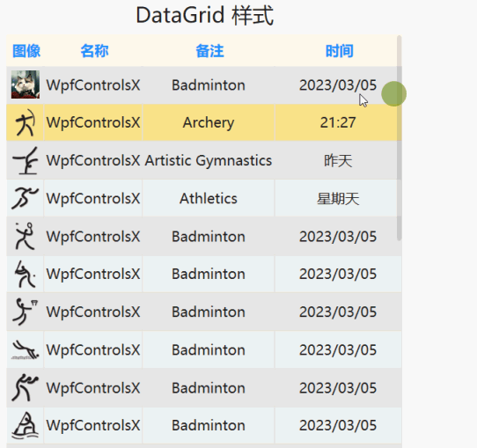
Task: Select the Athletics cell
Action: coord(209,199)
